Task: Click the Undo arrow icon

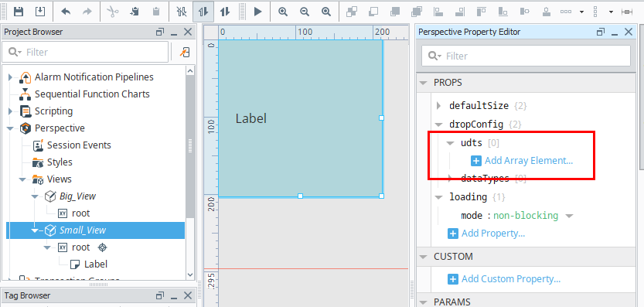Action: 66,12
